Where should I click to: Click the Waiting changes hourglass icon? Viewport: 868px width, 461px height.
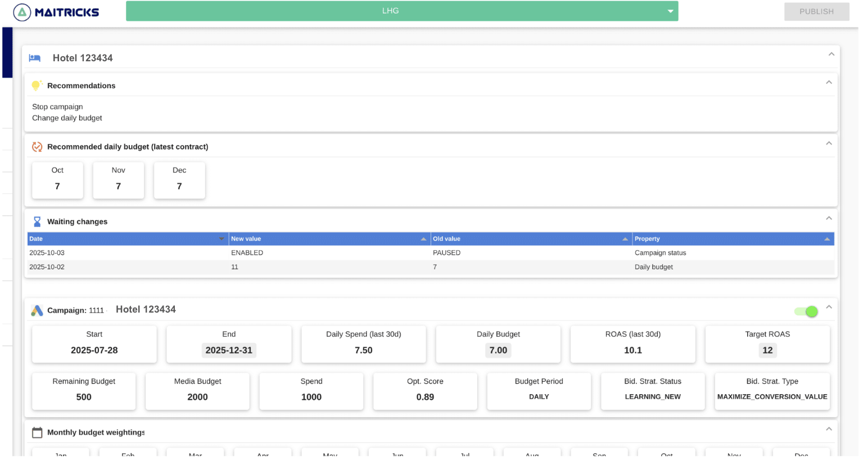[x=37, y=222]
